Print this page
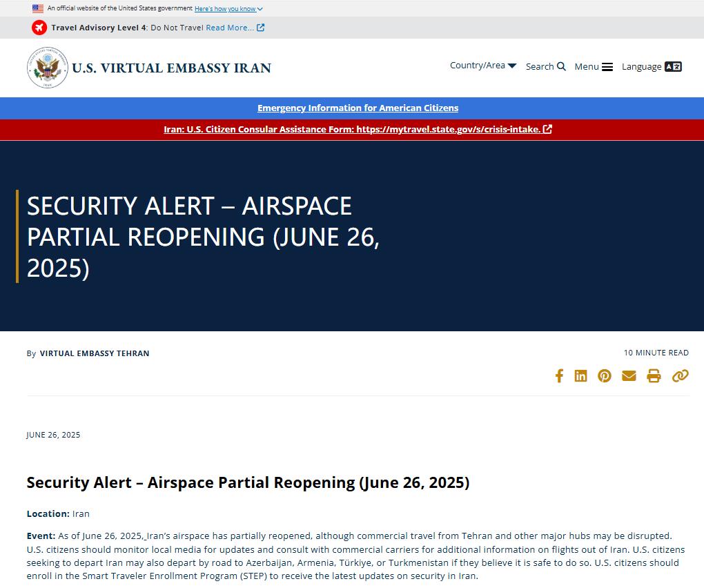Screen dimensions: 704x588 coord(654,375)
